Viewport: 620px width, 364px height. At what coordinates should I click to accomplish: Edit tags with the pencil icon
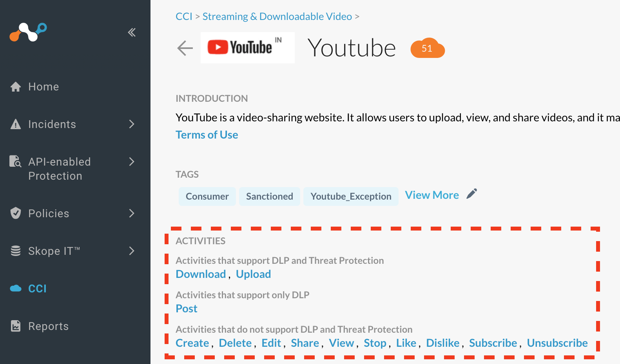(472, 194)
